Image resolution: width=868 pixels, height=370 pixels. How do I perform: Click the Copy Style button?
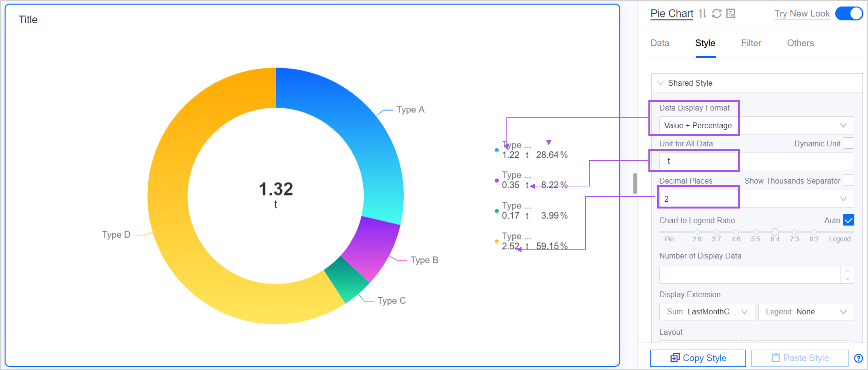coord(698,358)
